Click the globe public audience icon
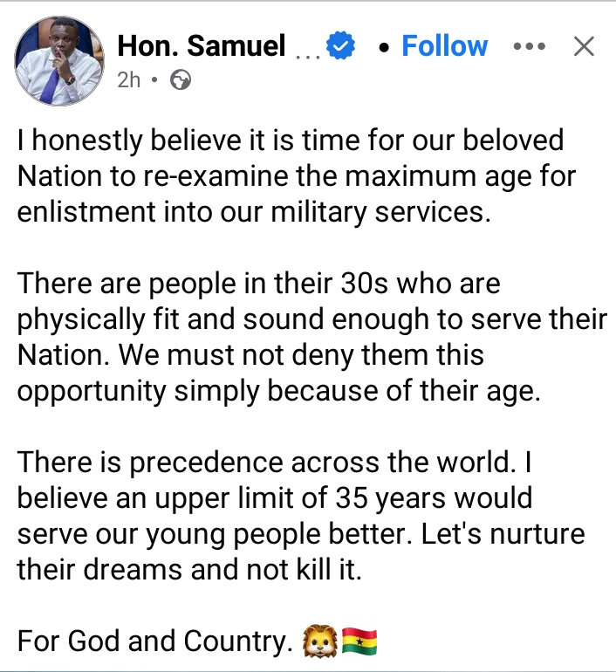This screenshot has height=672, width=616. click(x=181, y=80)
